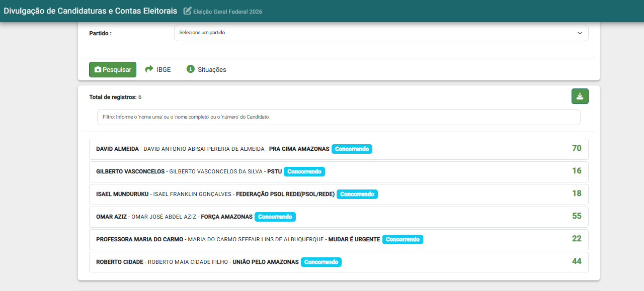Click candidate number 16

pos(577,171)
